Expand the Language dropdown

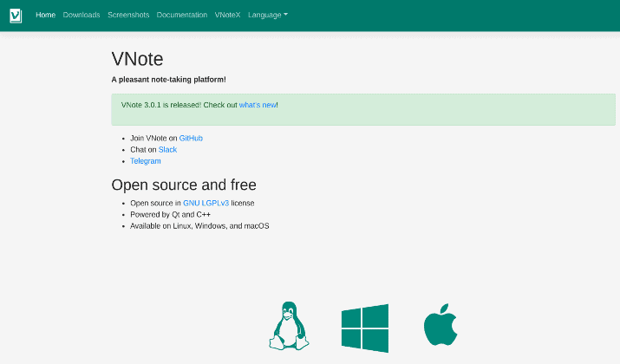coord(268,15)
